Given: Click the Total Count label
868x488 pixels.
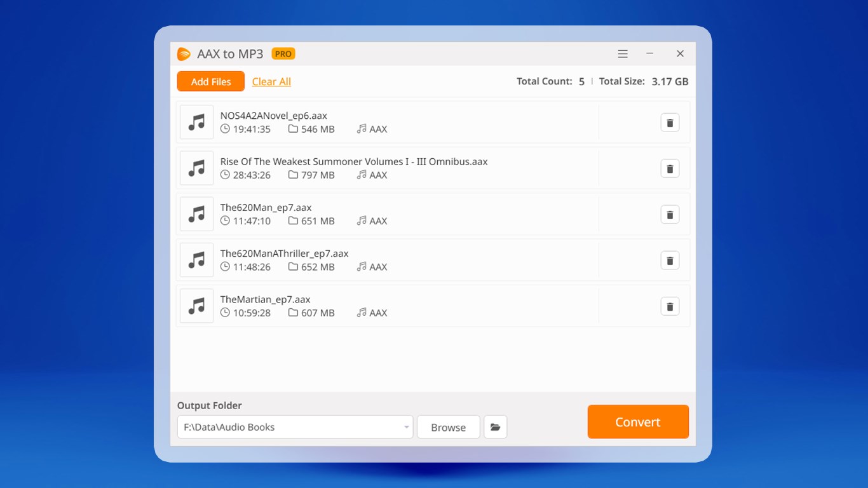Looking at the screenshot, I should click(x=545, y=81).
